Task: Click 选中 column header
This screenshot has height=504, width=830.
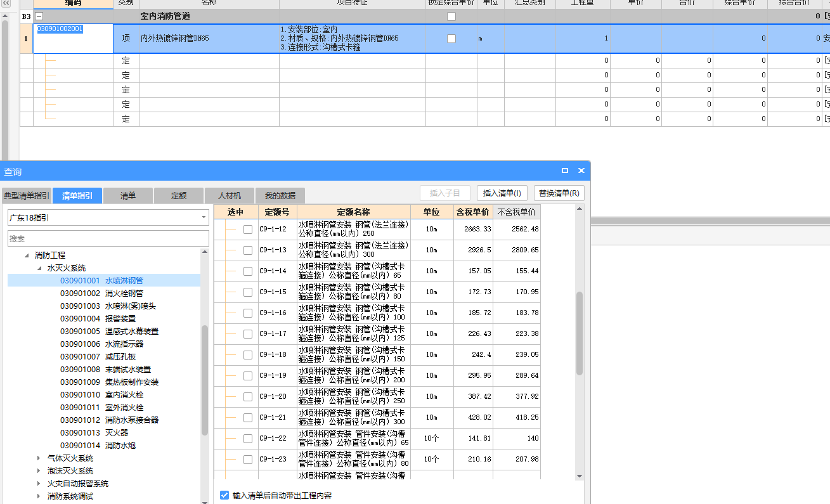Action: point(235,212)
